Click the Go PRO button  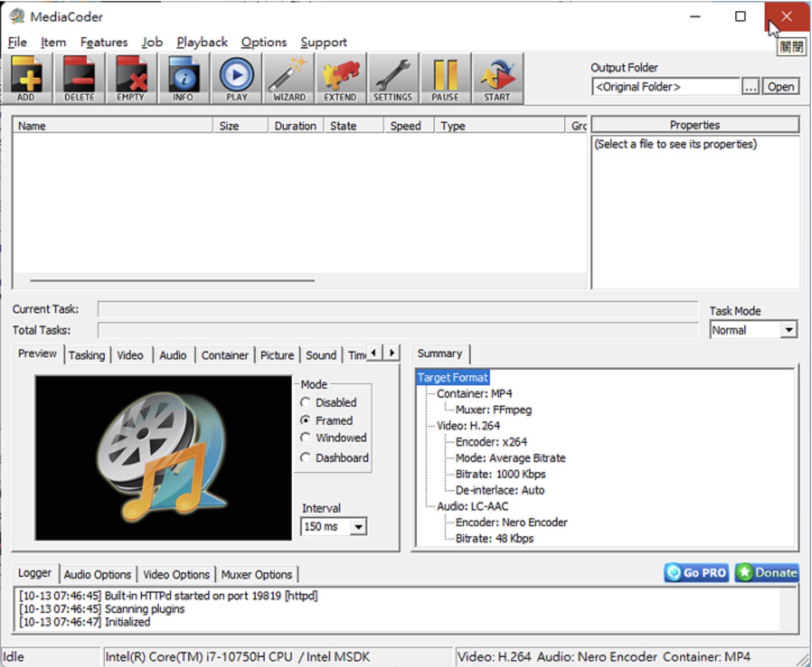697,573
